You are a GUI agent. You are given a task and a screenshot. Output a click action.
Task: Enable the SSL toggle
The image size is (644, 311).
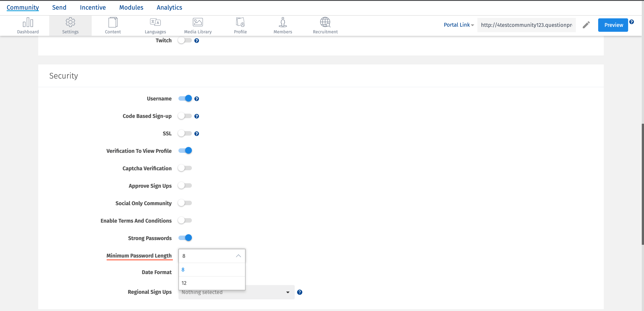[185, 133]
